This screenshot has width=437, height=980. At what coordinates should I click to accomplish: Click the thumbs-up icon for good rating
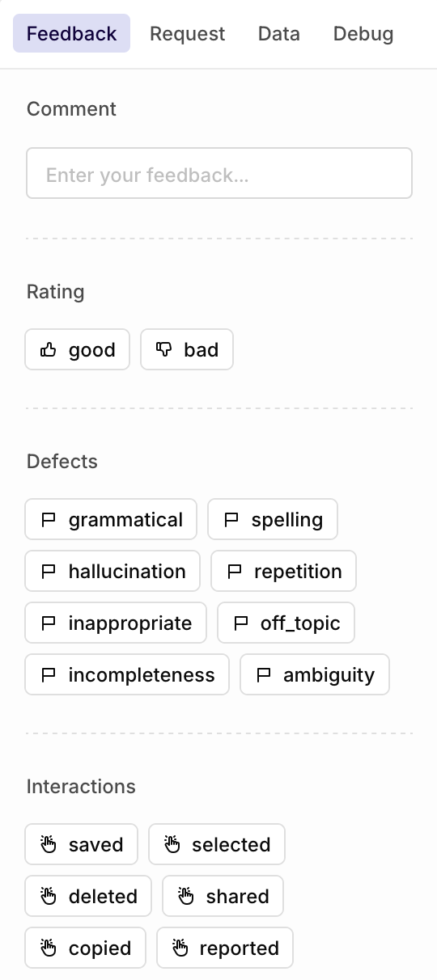(49, 349)
